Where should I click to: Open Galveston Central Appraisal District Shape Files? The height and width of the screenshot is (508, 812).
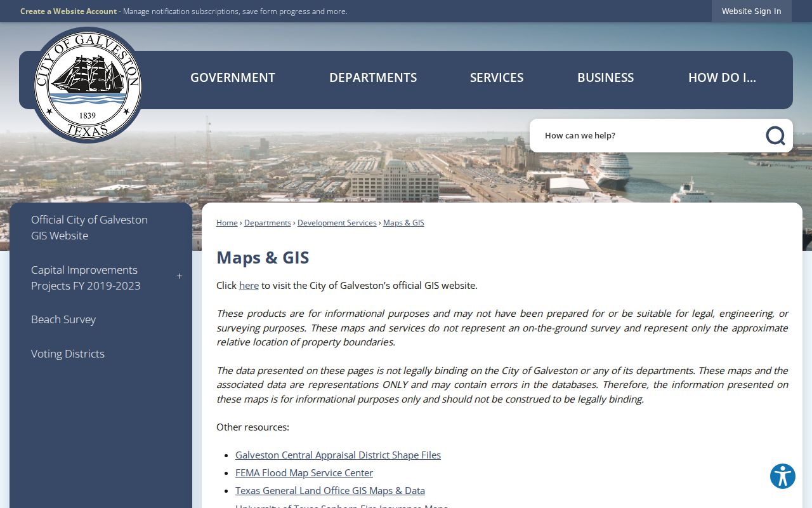click(x=338, y=455)
